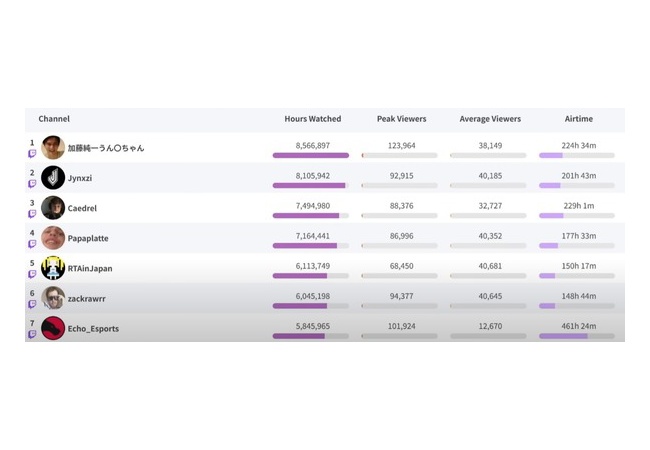Click the Twitch icon on zackrawrr's row
The height and width of the screenshot is (450, 650).
32,305
